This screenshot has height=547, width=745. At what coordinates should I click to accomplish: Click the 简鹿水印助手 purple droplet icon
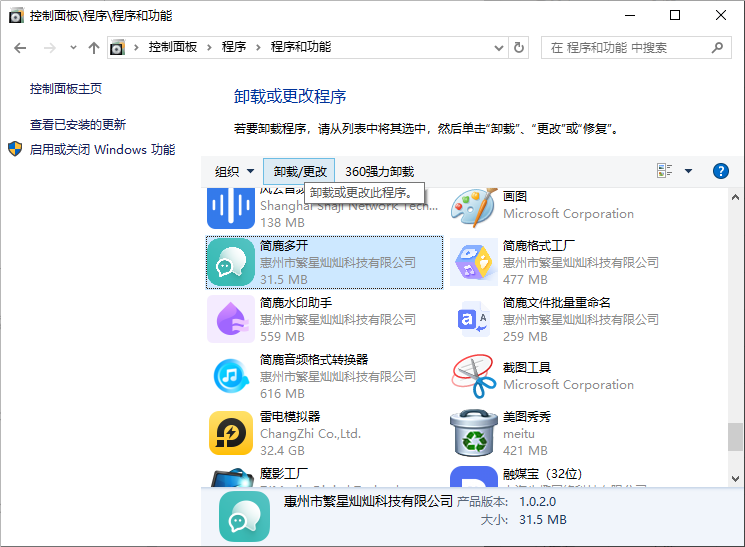point(231,319)
